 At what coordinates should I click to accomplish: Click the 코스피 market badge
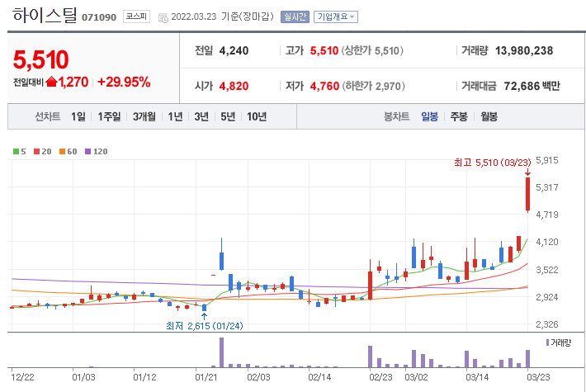(136, 17)
